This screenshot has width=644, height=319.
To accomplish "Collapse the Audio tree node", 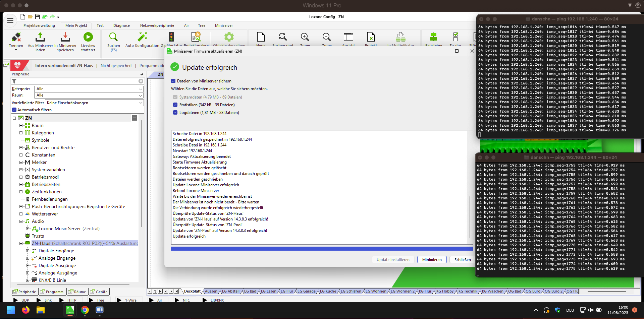I will (x=21, y=221).
